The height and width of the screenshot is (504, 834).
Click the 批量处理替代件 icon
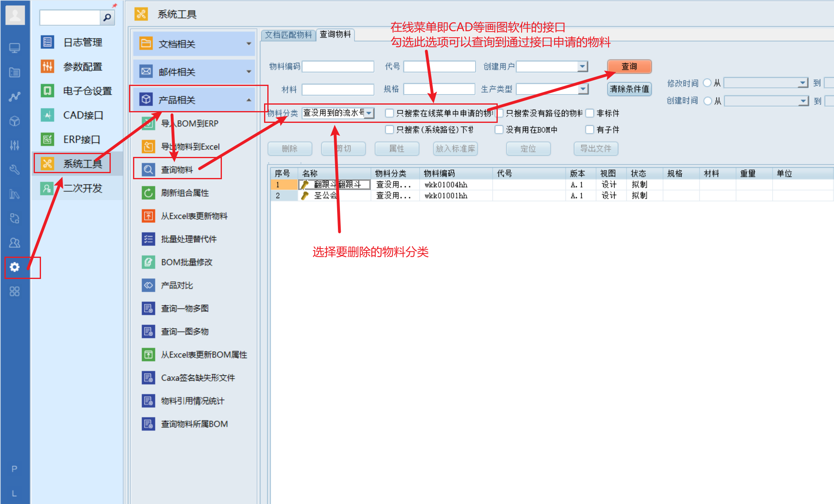point(148,239)
